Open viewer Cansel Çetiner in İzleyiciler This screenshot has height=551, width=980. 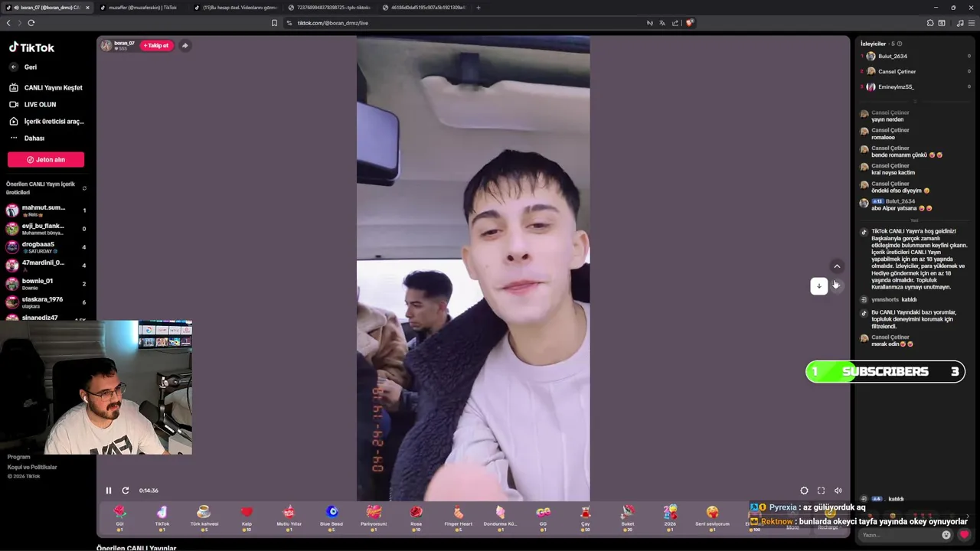(x=896, y=72)
